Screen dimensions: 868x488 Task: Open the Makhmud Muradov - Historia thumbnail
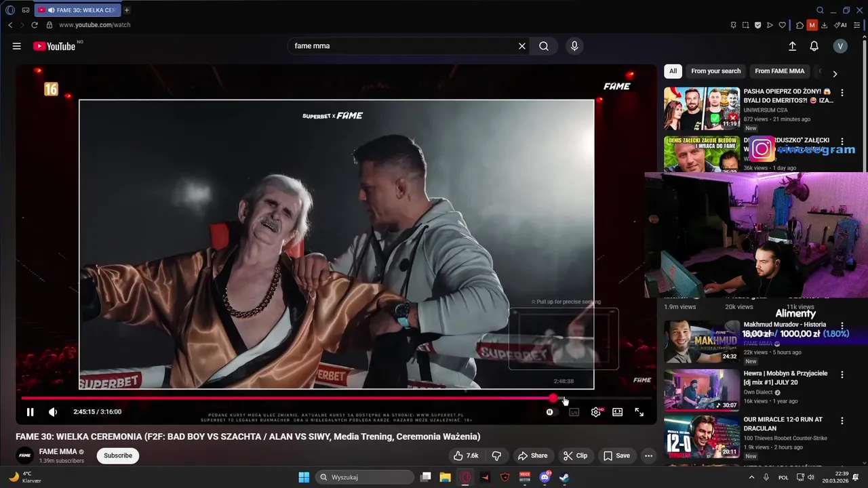tap(702, 342)
